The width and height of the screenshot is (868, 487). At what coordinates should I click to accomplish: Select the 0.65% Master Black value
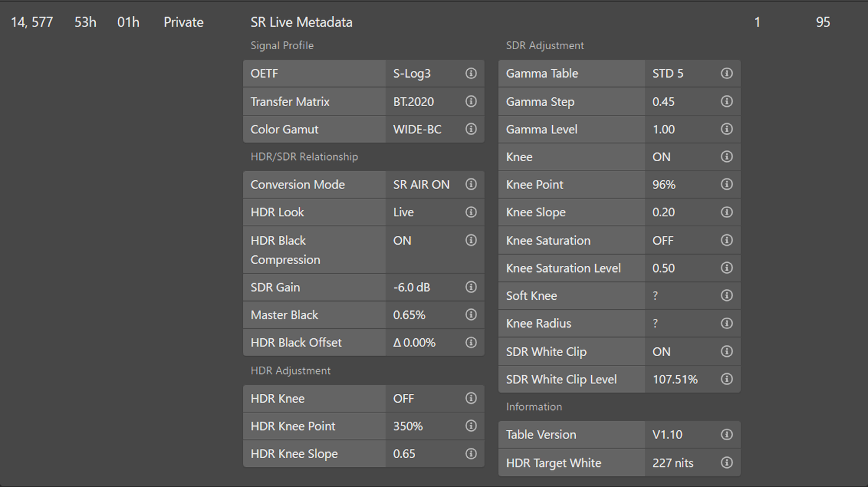pos(409,315)
